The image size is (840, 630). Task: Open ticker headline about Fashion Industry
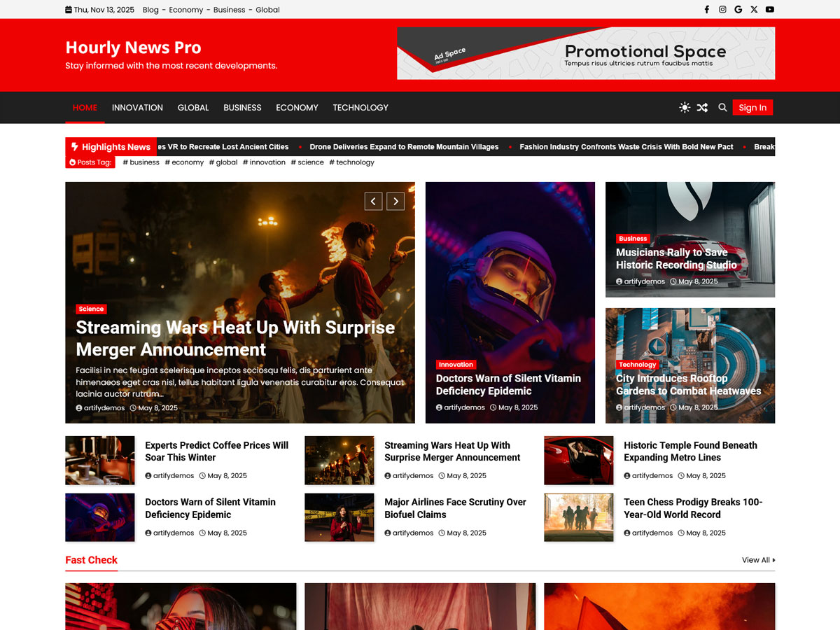pyautogui.click(x=626, y=147)
